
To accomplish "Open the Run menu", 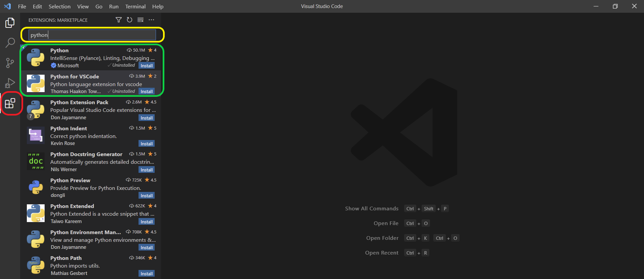I will click(114, 6).
